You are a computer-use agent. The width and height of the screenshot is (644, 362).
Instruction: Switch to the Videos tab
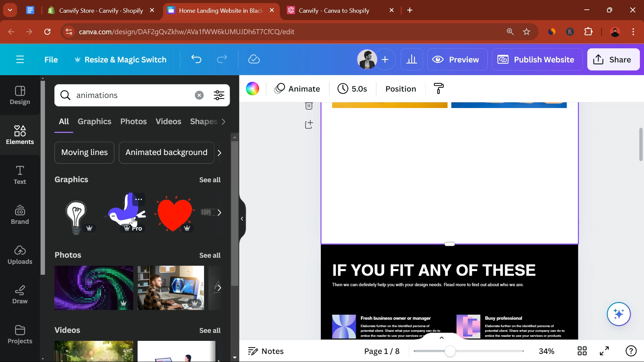168,121
